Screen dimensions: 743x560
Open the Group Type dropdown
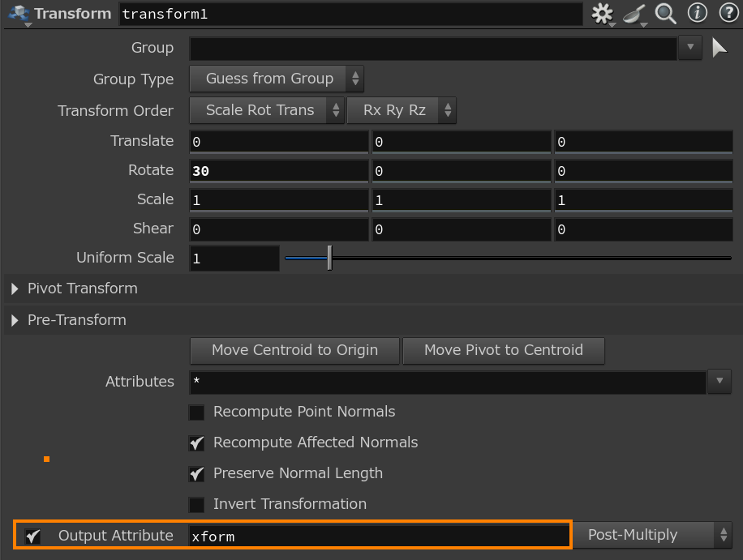277,79
